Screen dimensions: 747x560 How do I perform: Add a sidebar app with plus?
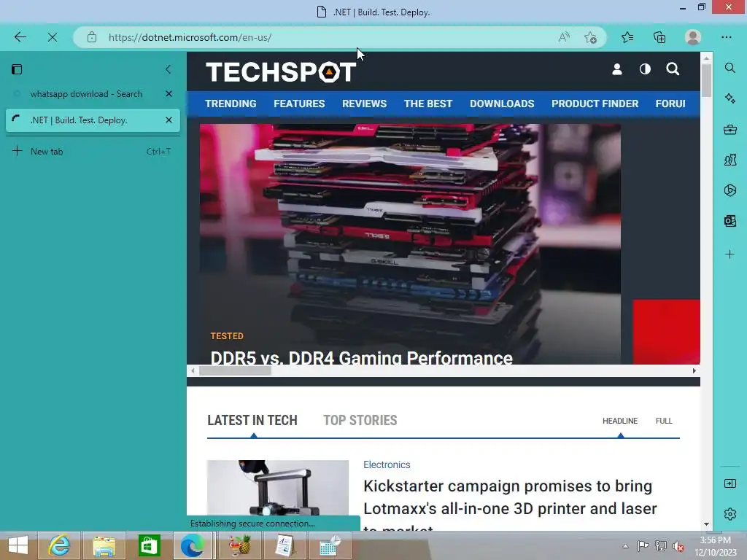tap(729, 254)
